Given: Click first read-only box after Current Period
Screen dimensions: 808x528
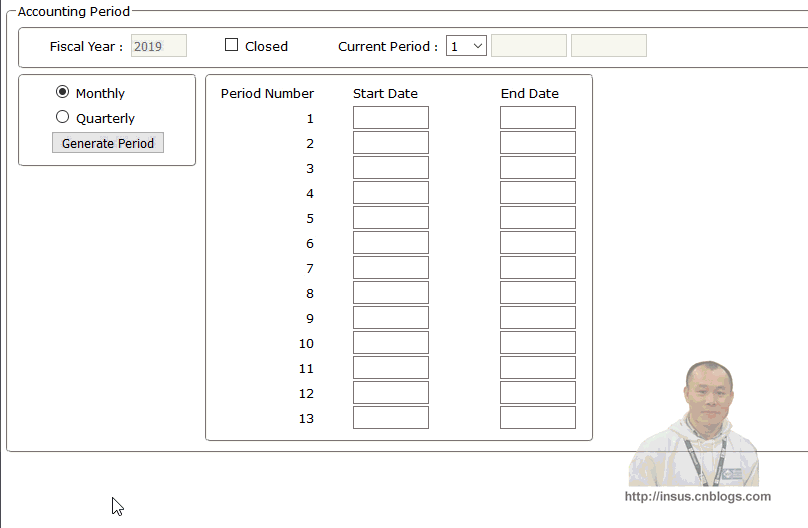Looking at the screenshot, I should click(529, 46).
